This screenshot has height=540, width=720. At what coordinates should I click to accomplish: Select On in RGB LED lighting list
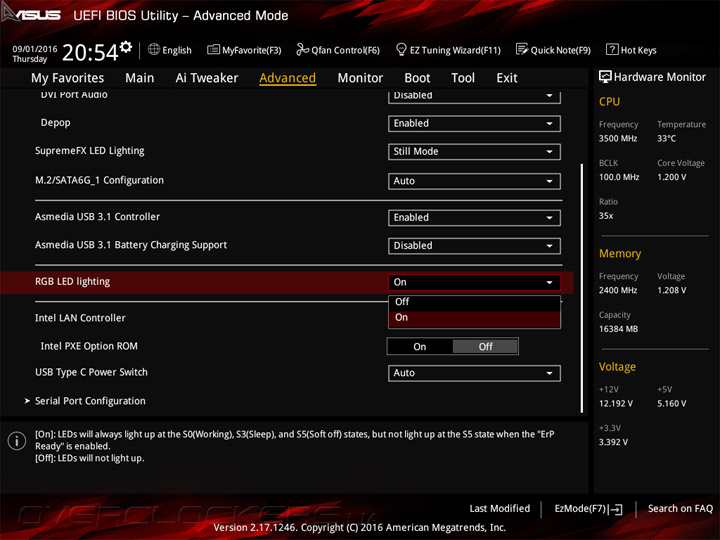pos(474,318)
